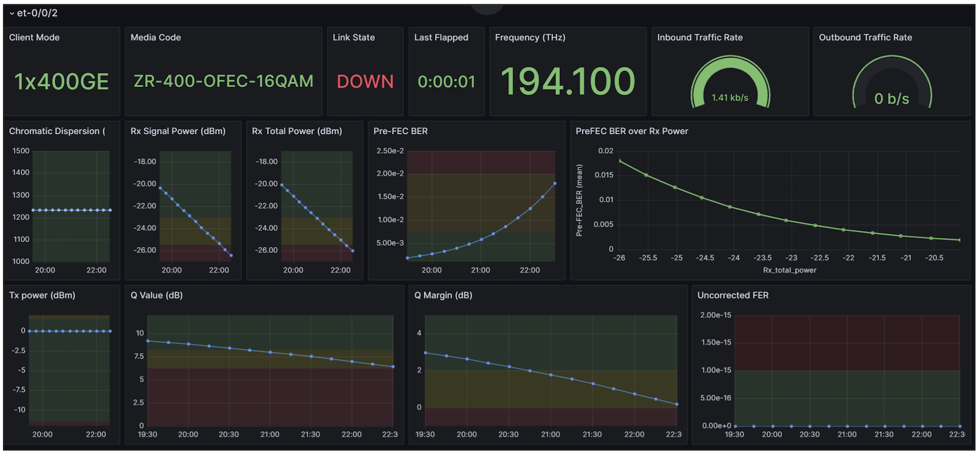The image size is (980, 456).
Task: Select the Uncorrected FER panel title
Action: click(x=733, y=295)
